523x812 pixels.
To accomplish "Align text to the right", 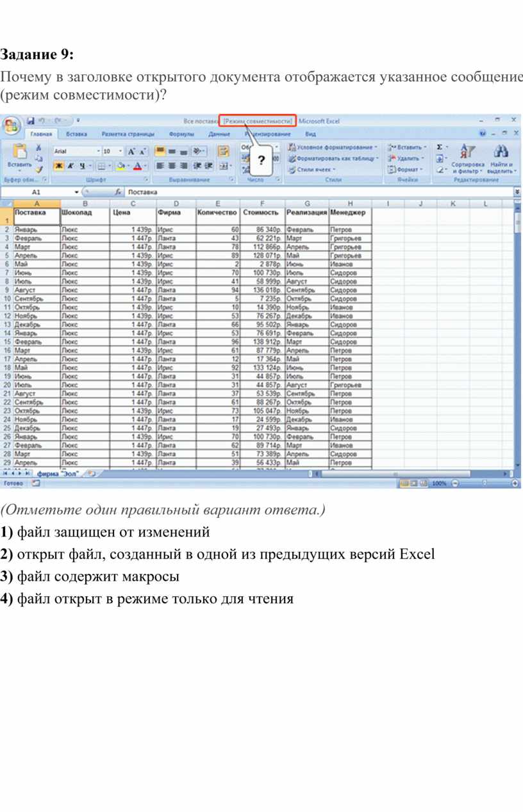I will point(183,166).
